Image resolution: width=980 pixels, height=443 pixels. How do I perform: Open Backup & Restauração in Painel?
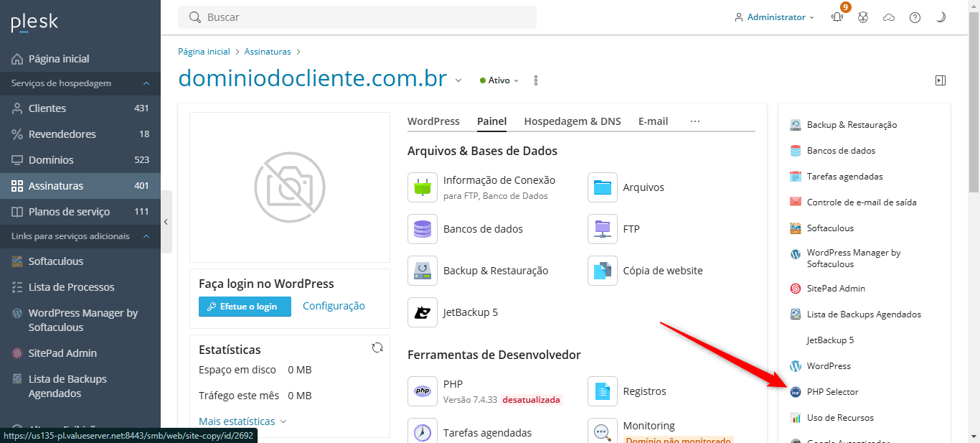tap(423, 271)
